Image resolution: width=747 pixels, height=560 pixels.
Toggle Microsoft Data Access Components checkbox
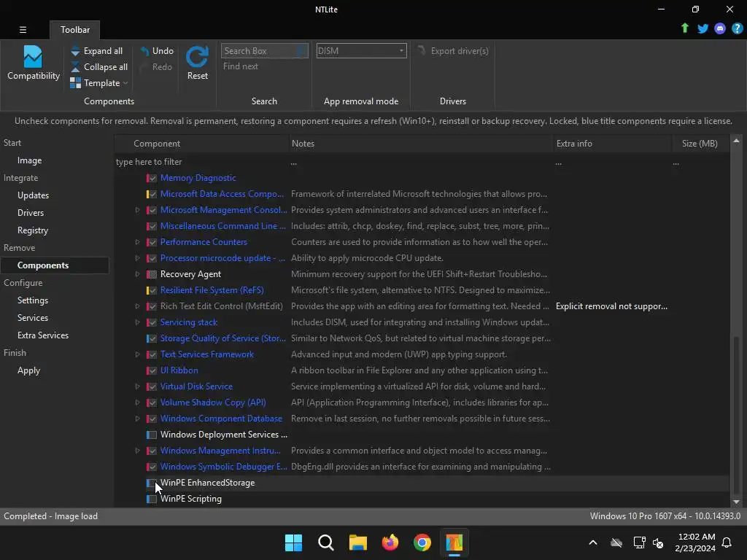click(152, 194)
